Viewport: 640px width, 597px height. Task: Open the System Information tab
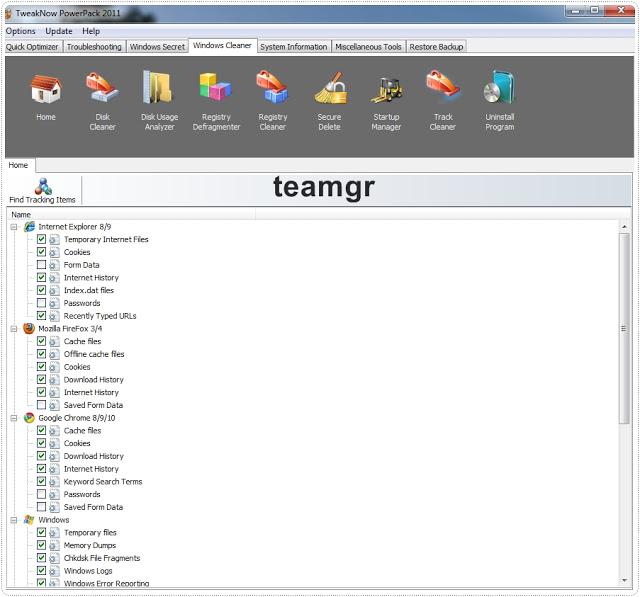tap(293, 47)
